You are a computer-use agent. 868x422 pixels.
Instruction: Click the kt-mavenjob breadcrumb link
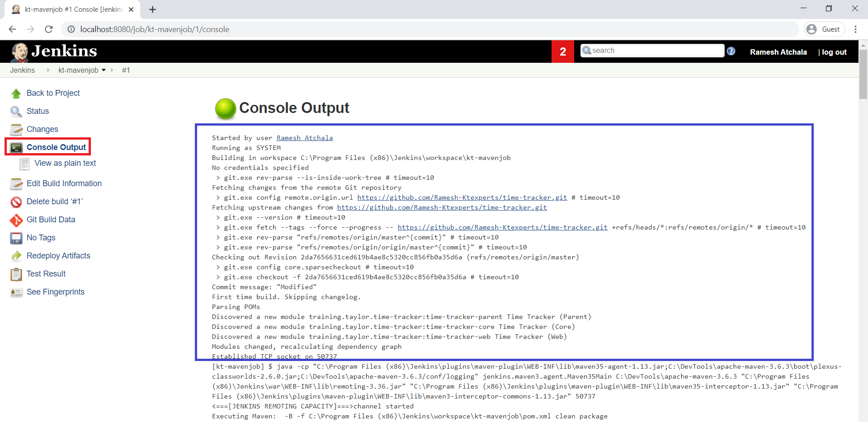[x=78, y=70]
